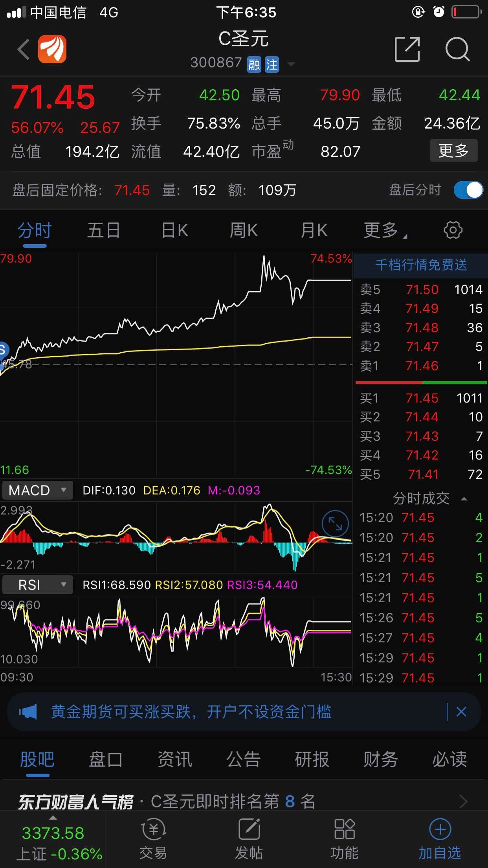Collapse the 分时成交 list arrow
The width and height of the screenshot is (488, 868).
pyautogui.click(x=464, y=499)
